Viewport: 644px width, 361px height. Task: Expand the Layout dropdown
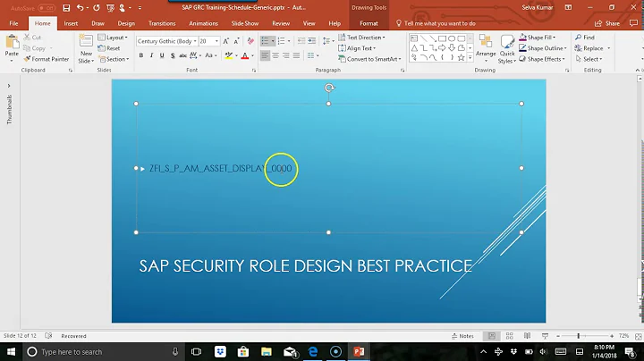[113, 38]
